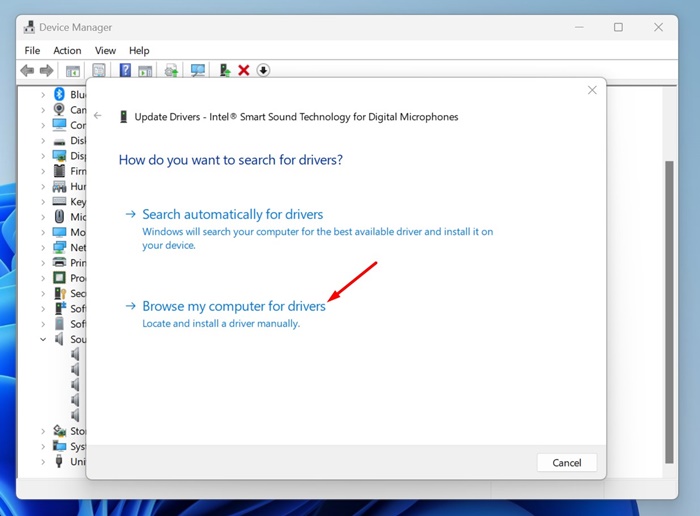The width and height of the screenshot is (700, 516).
Task: Select the Cameras webcam icon in tree
Action: pyautogui.click(x=59, y=109)
